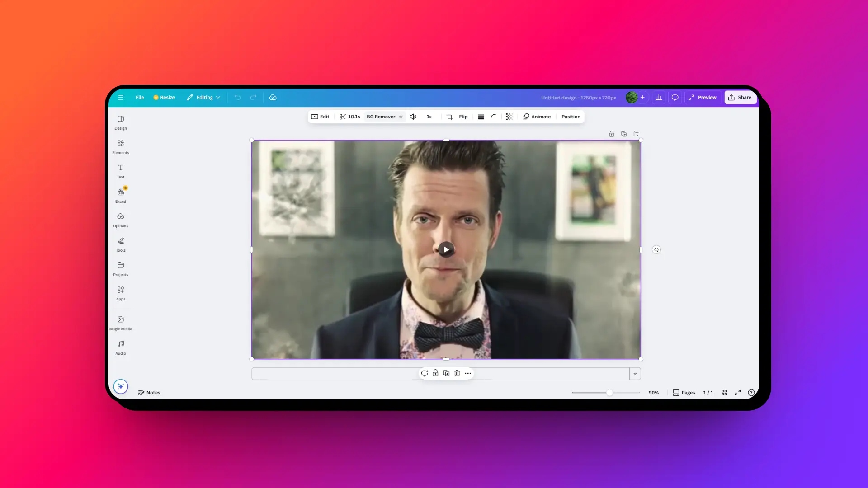The width and height of the screenshot is (868, 488).
Task: Undo the last action
Action: 238,97
